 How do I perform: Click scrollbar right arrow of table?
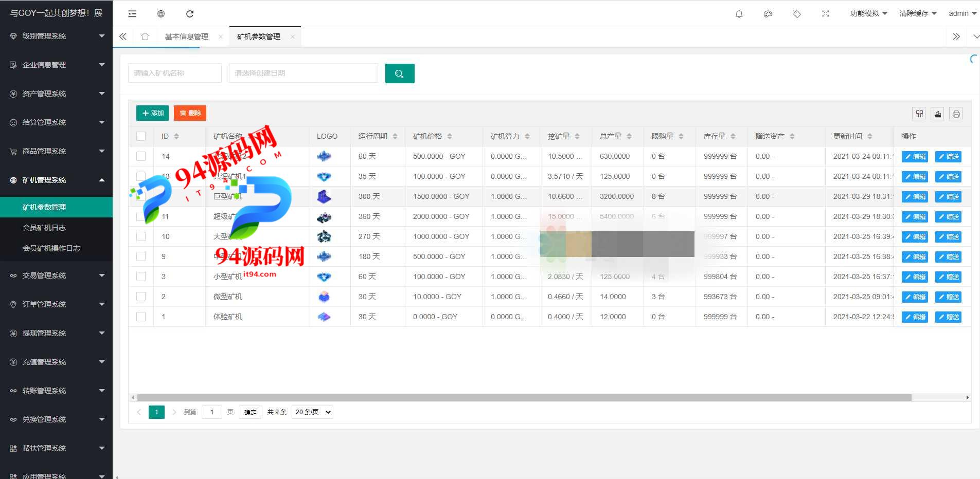coord(968,397)
